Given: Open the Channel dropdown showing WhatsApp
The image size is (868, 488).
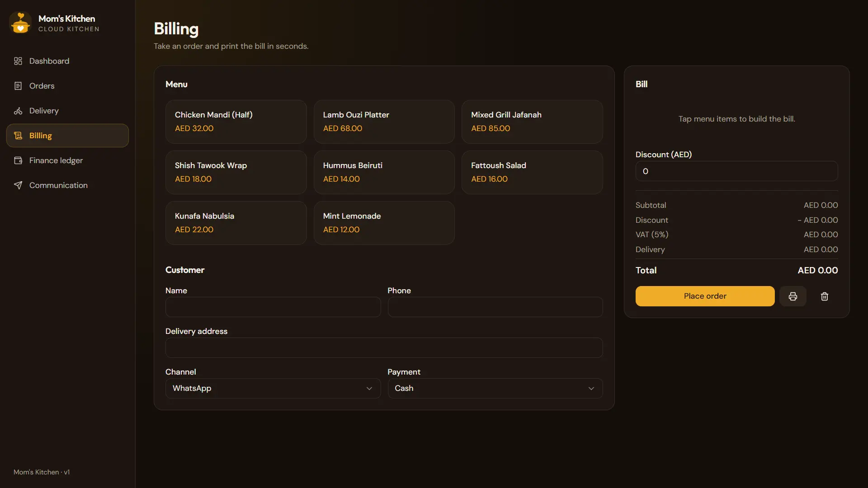Looking at the screenshot, I should pyautogui.click(x=273, y=388).
